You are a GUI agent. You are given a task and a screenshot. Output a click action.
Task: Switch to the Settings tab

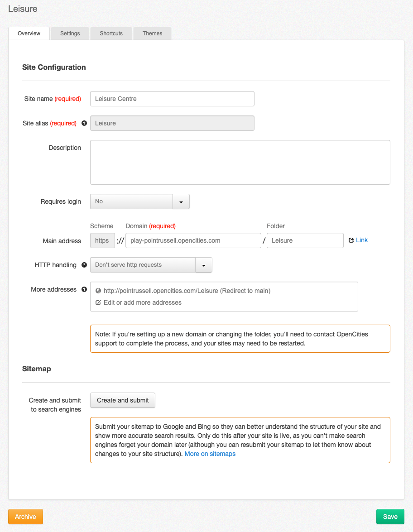(70, 33)
